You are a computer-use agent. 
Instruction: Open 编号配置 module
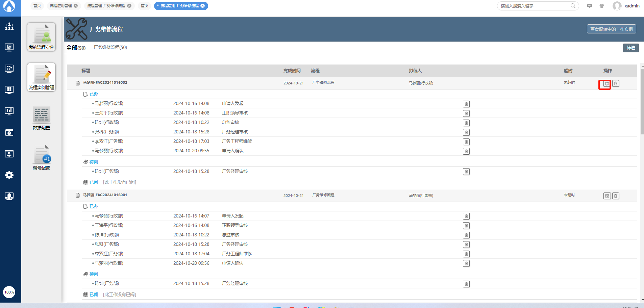pos(42,158)
